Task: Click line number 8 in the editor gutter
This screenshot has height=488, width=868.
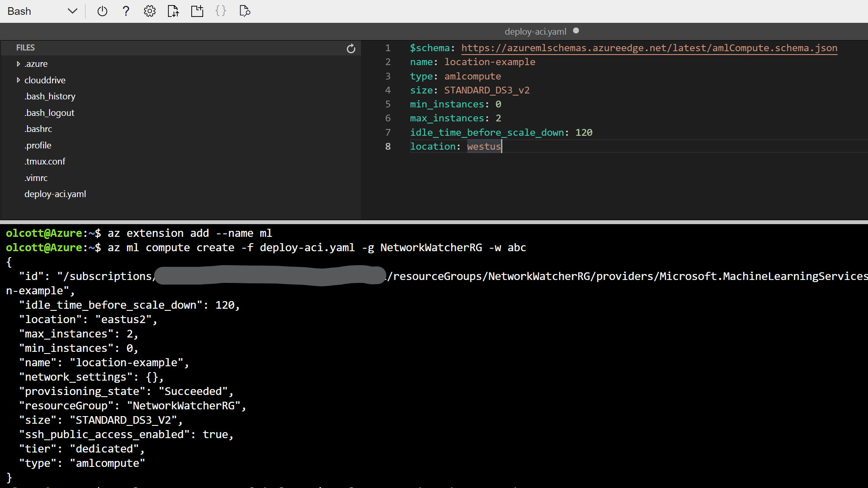Action: click(x=388, y=146)
